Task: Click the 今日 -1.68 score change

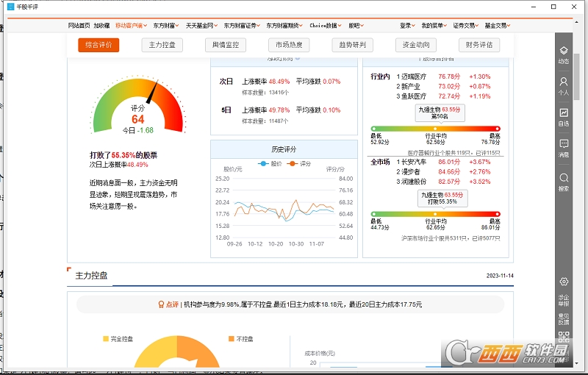Action: coord(138,130)
